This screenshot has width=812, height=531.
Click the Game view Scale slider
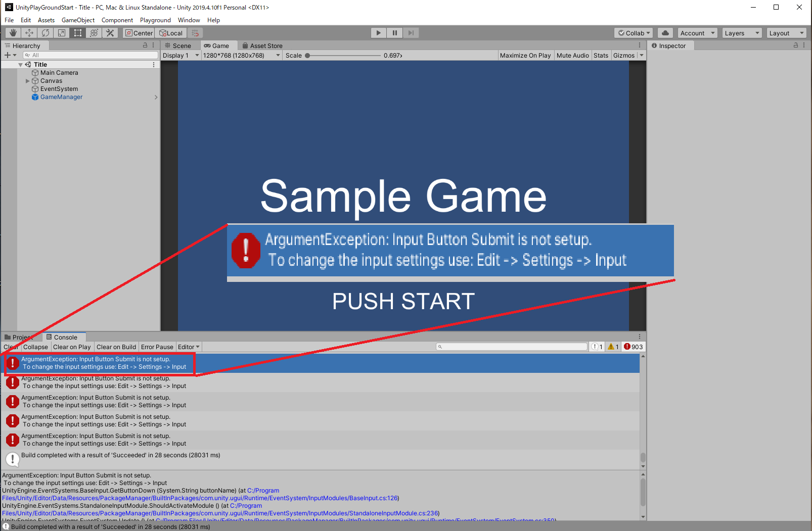[343, 55]
